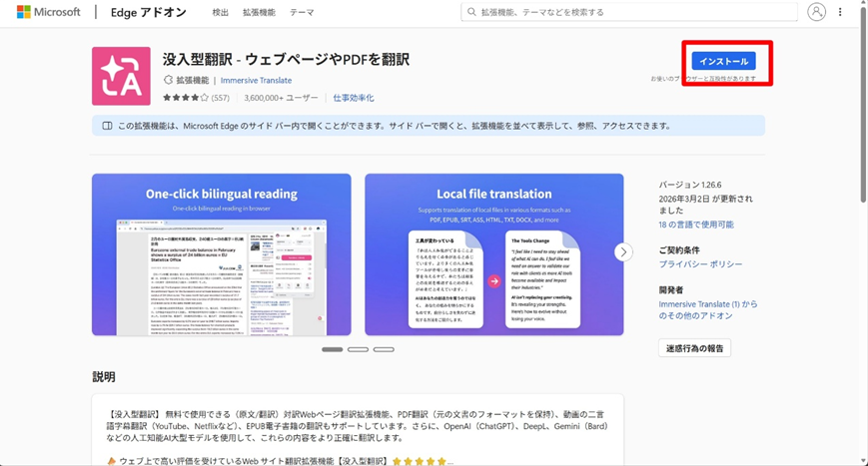
Task: Click the sidebar panel icon in info banner
Action: tap(108, 126)
